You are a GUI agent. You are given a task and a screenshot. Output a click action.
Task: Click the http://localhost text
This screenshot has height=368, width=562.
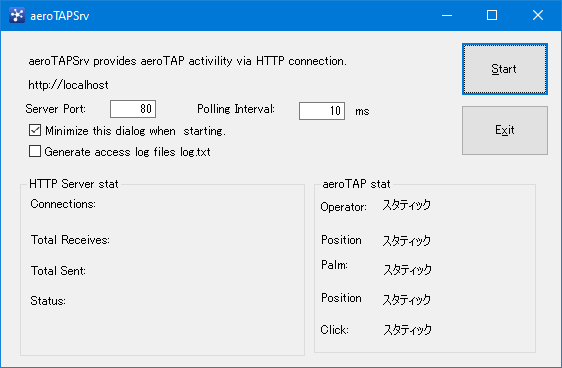click(68, 85)
